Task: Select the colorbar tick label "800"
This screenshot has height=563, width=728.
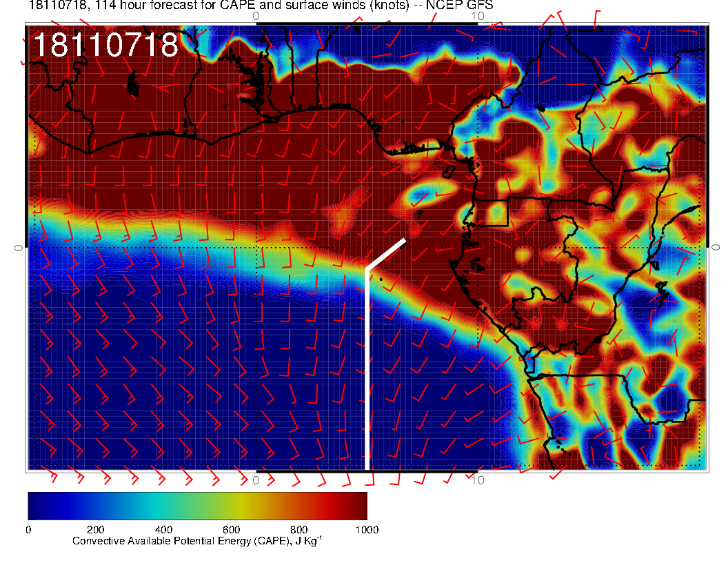Action: (x=299, y=530)
